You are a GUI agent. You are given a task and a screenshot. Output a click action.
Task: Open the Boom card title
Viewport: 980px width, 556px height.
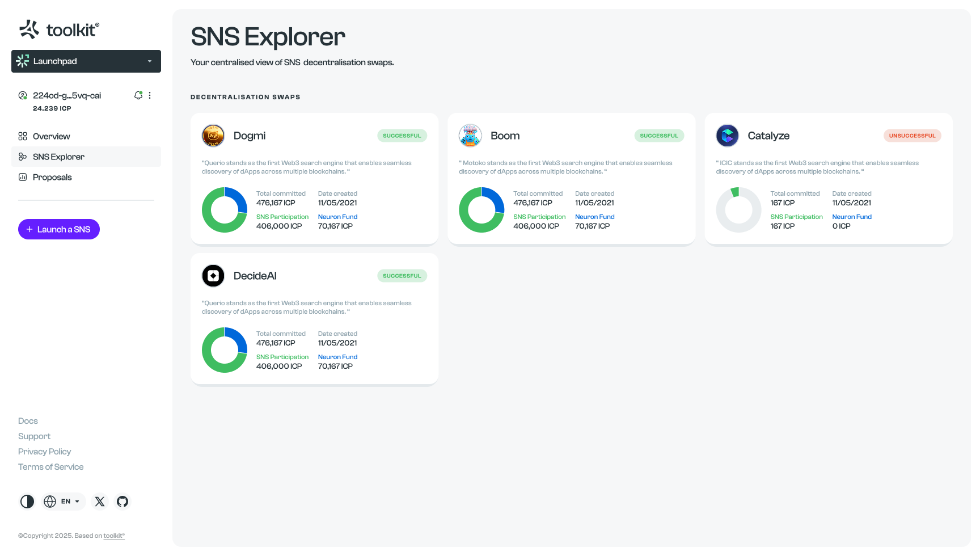[x=505, y=136]
